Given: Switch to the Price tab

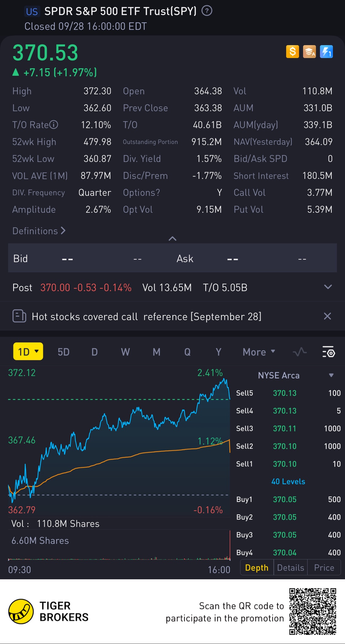Looking at the screenshot, I should (324, 568).
